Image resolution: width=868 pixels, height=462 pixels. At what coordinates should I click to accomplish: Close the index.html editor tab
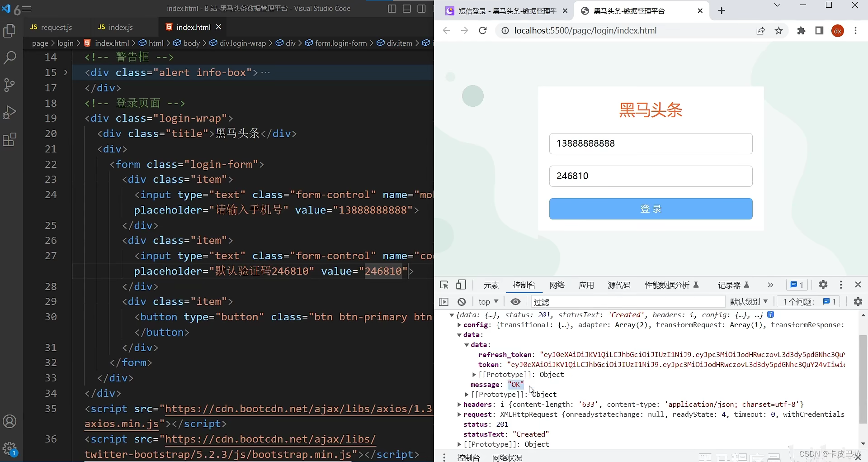click(219, 27)
